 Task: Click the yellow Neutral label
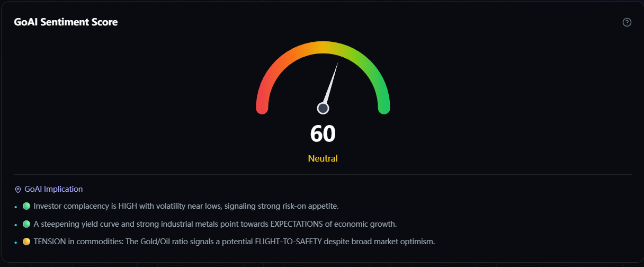323,158
